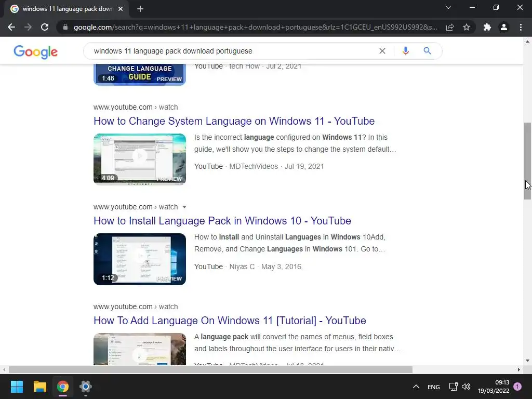The image size is (532, 399).
Task: Click the vertical scrollbar up arrow
Action: click(527, 42)
